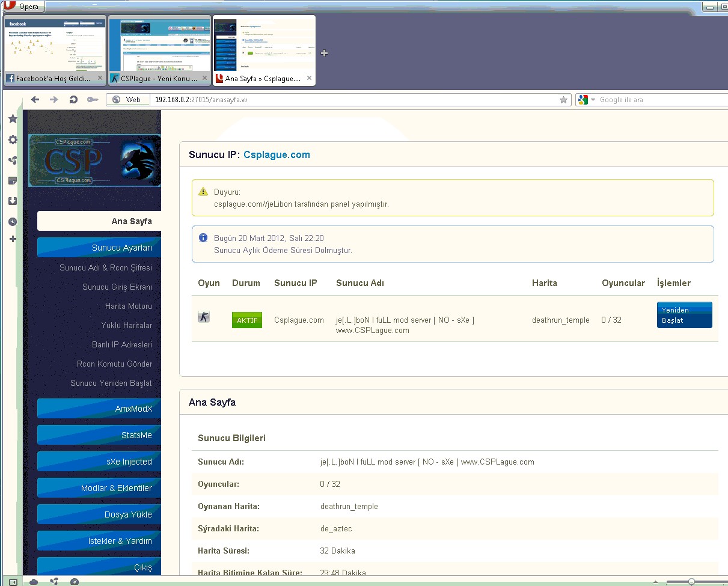Image resolution: width=728 pixels, height=586 pixels.
Task: Click the password manager key icon
Action: [92, 100]
